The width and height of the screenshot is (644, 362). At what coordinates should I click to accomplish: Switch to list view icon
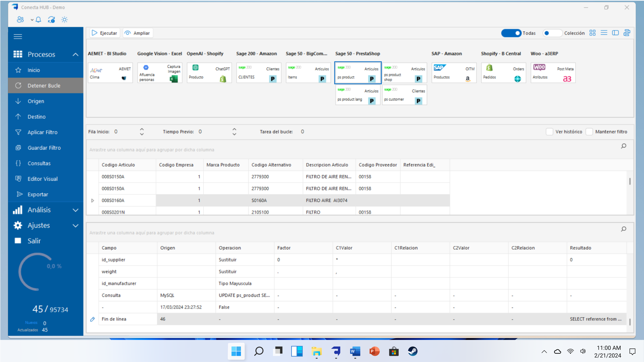pyautogui.click(x=604, y=33)
